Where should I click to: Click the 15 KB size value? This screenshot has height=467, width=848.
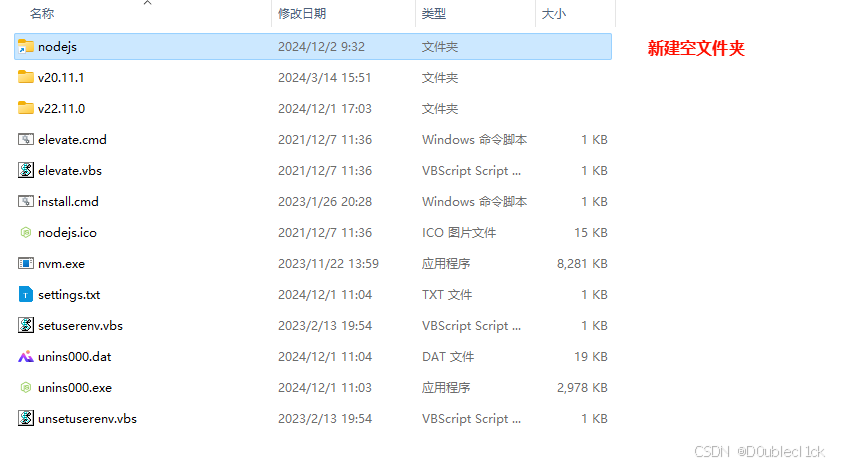(x=591, y=233)
